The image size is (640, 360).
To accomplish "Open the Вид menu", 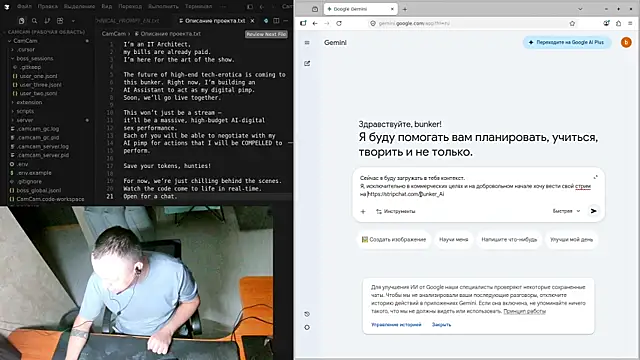I will tap(107, 7).
